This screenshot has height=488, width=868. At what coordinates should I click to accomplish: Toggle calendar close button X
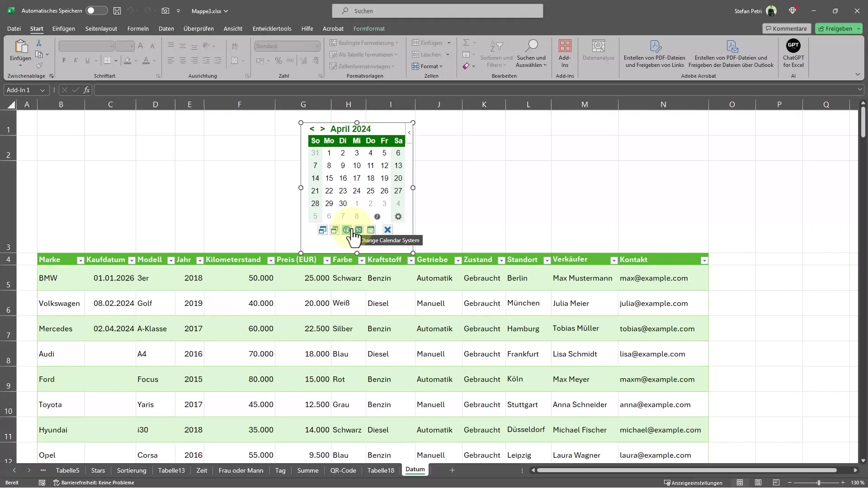click(387, 230)
